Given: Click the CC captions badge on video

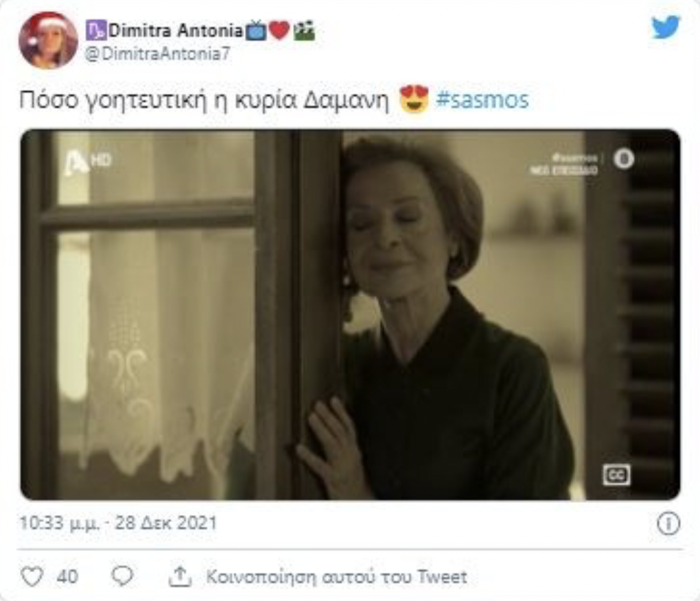Looking at the screenshot, I should [616, 475].
